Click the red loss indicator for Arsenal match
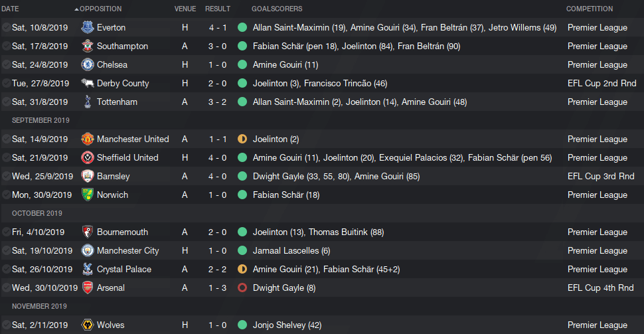The height and width of the screenshot is (334, 644). pos(242,288)
